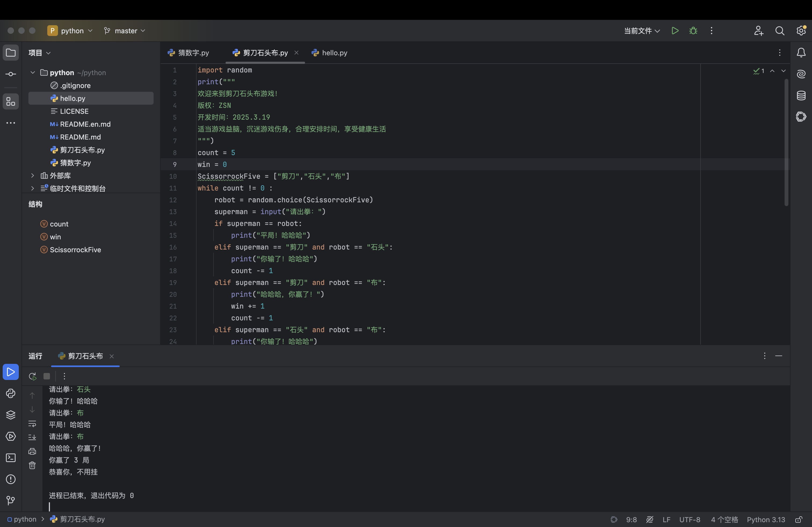Open the 当前文件 run configuration dropdown
This screenshot has height=527, width=812.
coord(641,31)
